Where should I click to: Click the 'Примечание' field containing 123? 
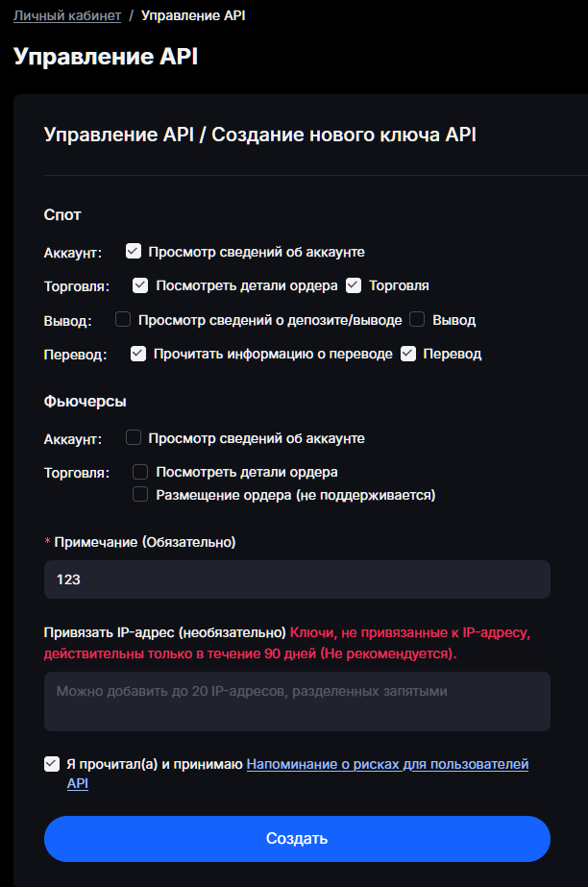click(297, 580)
